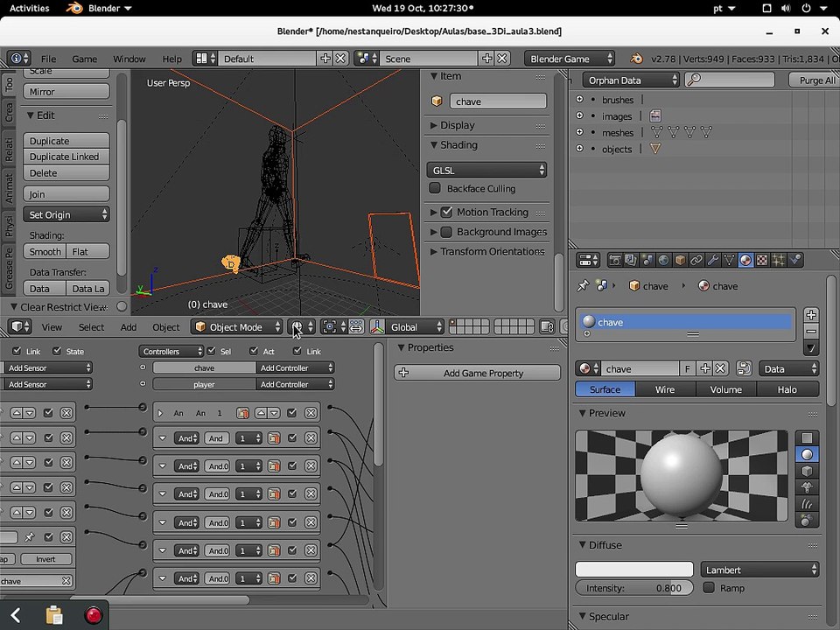Open the Particles properties tab
This screenshot has height=630, width=840.
[x=779, y=261]
